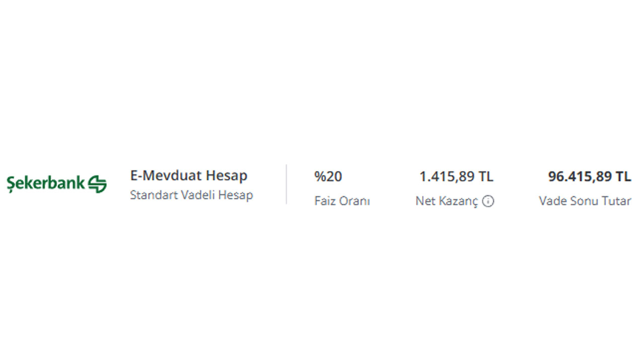644x362 pixels.
Task: Click the 96.415,89 TL maturity amount
Action: (x=589, y=176)
